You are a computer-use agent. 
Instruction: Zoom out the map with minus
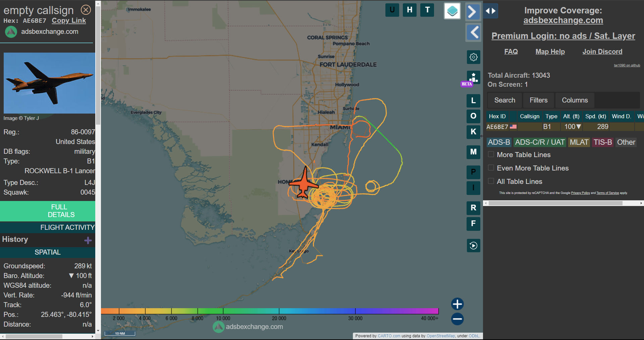tap(458, 319)
